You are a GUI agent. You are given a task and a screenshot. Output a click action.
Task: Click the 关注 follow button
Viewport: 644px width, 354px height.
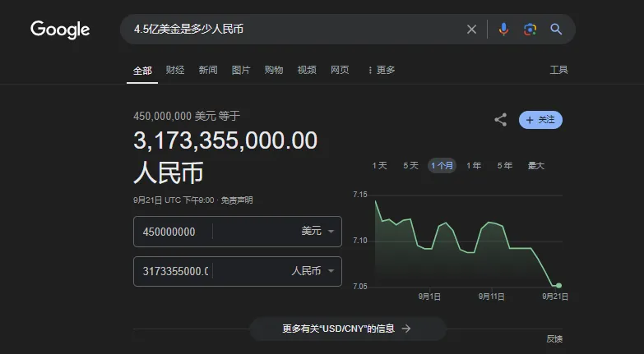pos(540,120)
